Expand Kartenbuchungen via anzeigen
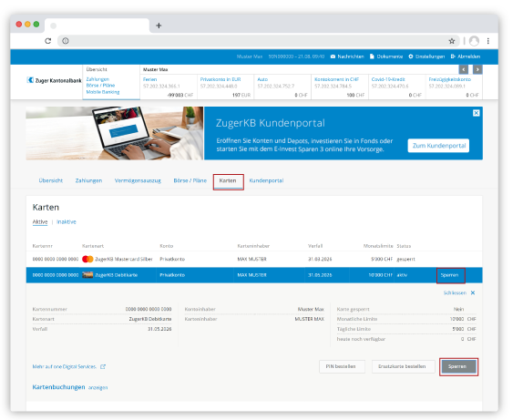The image size is (523, 420). 97,387
